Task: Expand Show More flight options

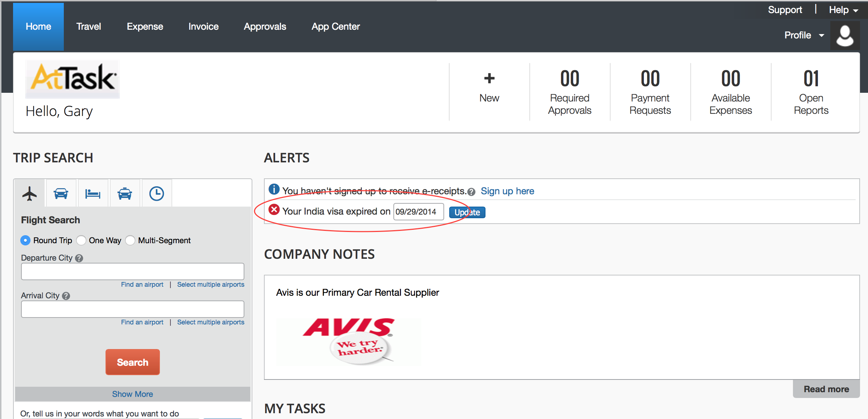Action: tap(133, 394)
